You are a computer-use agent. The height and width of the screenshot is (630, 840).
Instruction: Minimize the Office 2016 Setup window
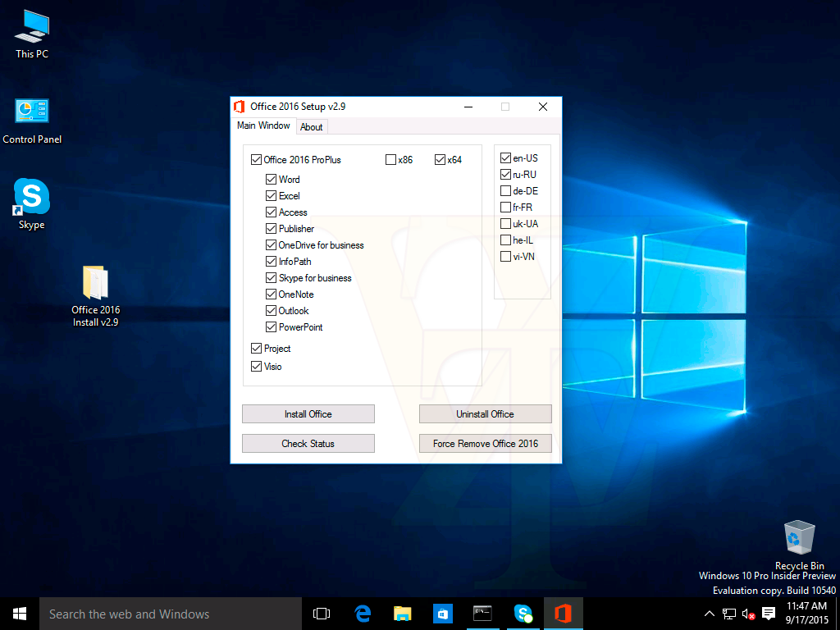click(468, 107)
